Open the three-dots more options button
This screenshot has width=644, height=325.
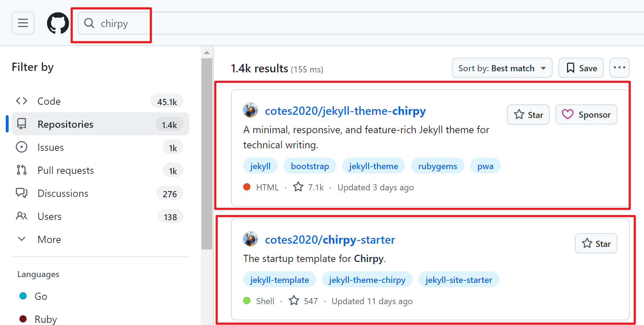(x=619, y=68)
